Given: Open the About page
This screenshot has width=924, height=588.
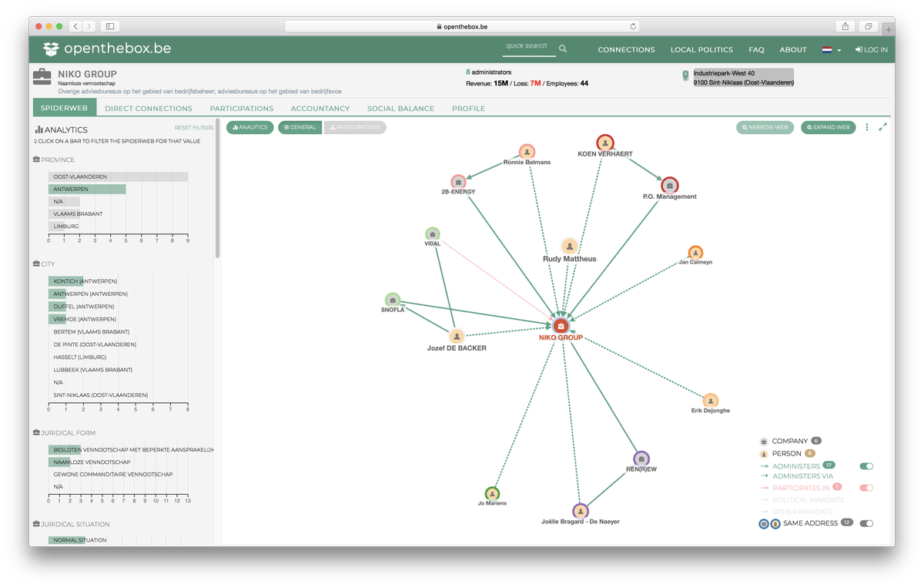Looking at the screenshot, I should click(792, 49).
